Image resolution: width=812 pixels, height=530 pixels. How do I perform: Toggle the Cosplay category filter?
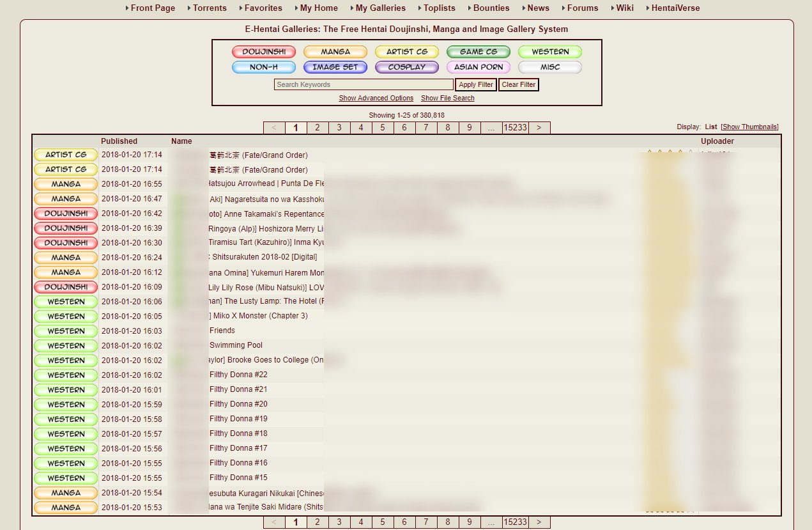pyautogui.click(x=407, y=67)
